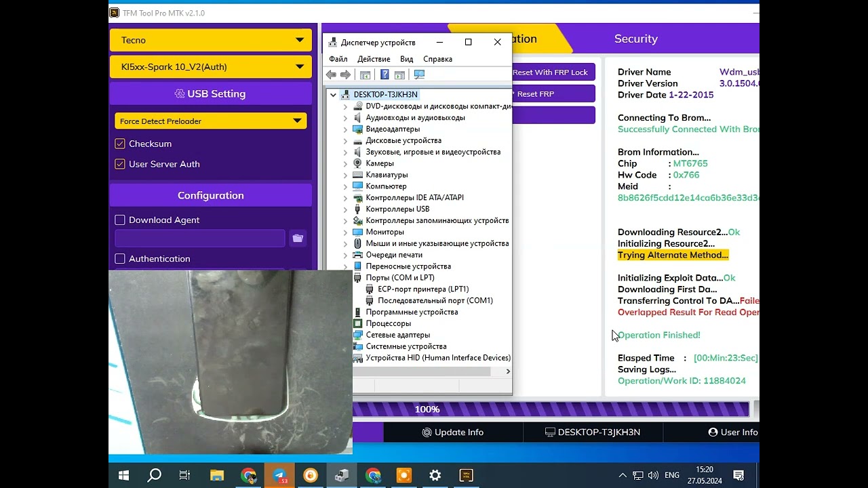Click the Update Info button

coord(452,432)
